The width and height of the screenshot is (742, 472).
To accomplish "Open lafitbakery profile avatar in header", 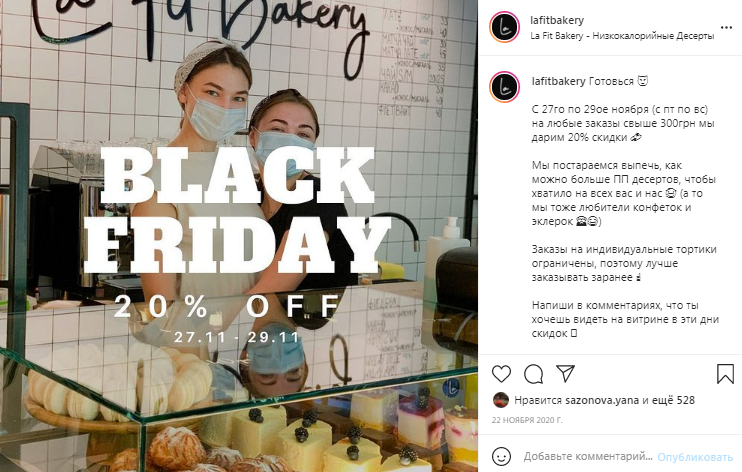I will click(504, 27).
